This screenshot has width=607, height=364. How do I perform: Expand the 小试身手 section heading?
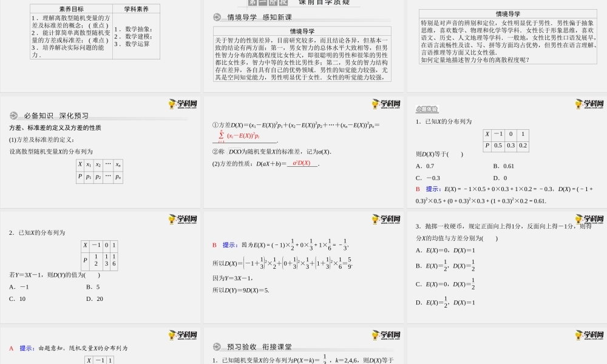click(x=426, y=109)
